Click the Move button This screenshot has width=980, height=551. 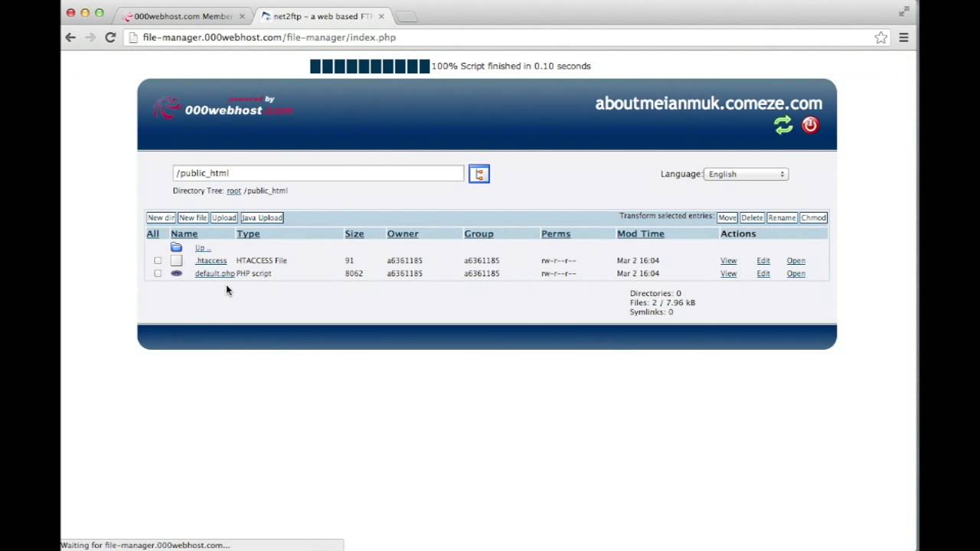[x=727, y=217]
